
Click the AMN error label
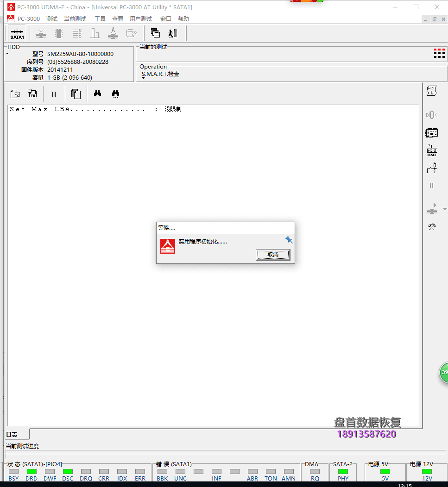[289, 479]
